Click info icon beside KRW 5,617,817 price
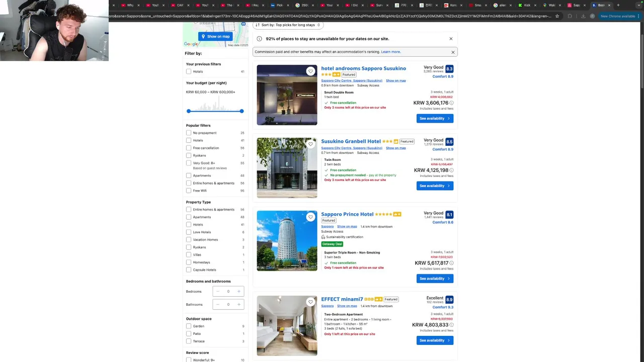The image size is (644, 362). tap(451, 263)
